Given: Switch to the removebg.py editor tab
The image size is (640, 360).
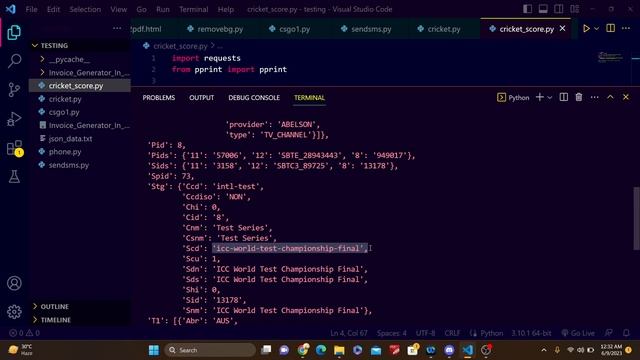Looking at the screenshot, I should 215,29.
